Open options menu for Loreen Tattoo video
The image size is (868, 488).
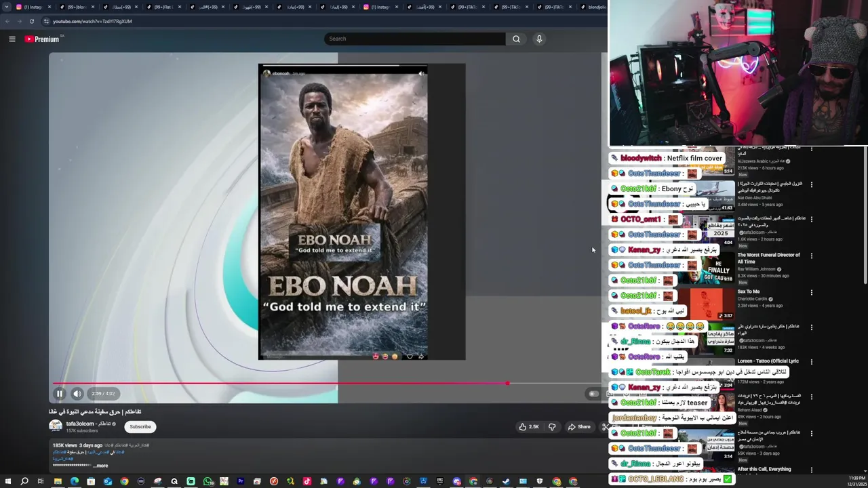(811, 362)
